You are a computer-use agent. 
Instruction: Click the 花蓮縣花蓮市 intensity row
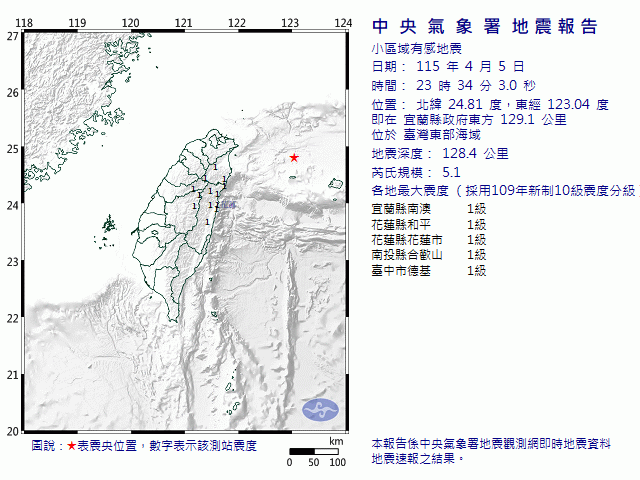click(x=429, y=240)
